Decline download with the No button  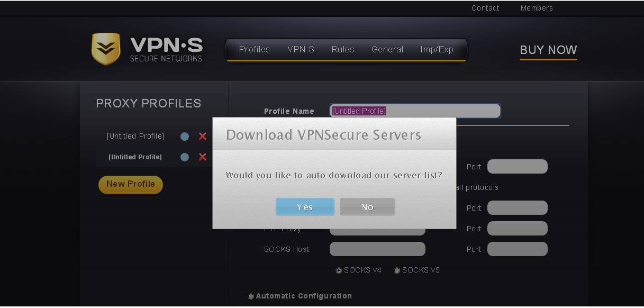click(367, 207)
